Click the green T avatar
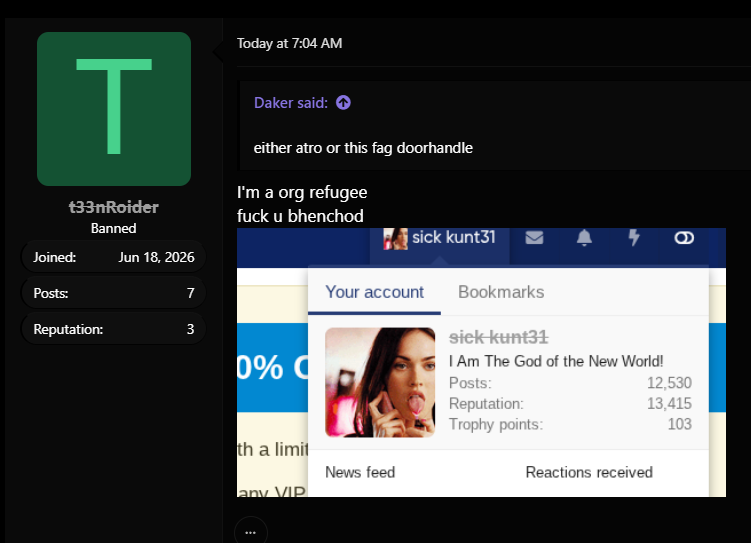Image resolution: width=751 pixels, height=543 pixels. pos(114,109)
